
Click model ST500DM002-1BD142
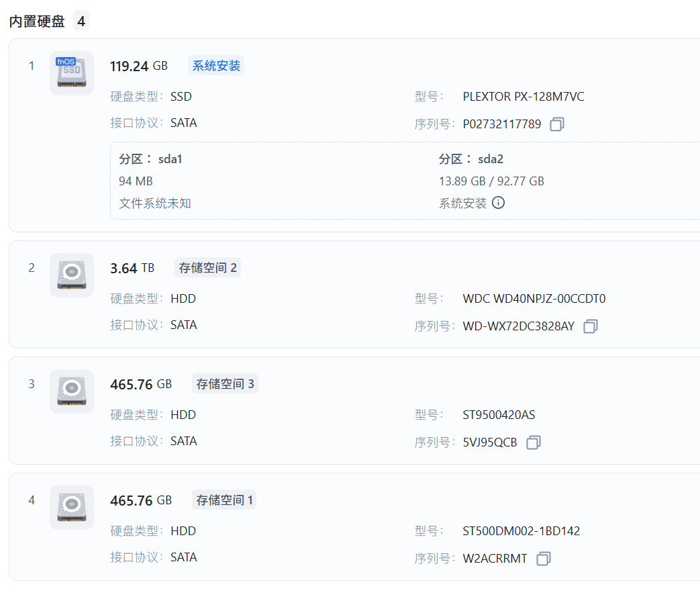click(521, 530)
